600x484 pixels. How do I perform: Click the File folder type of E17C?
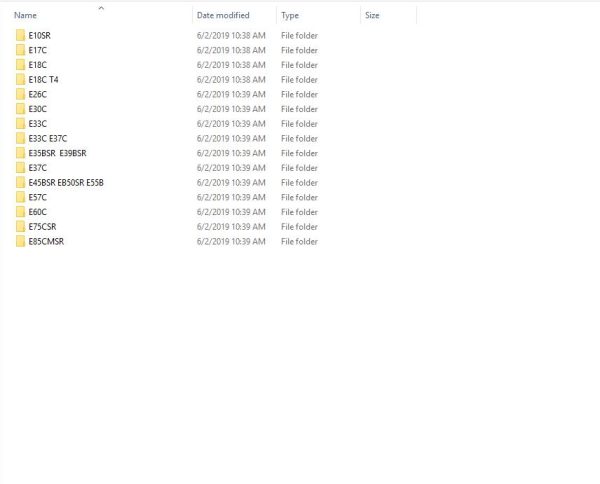[299, 50]
